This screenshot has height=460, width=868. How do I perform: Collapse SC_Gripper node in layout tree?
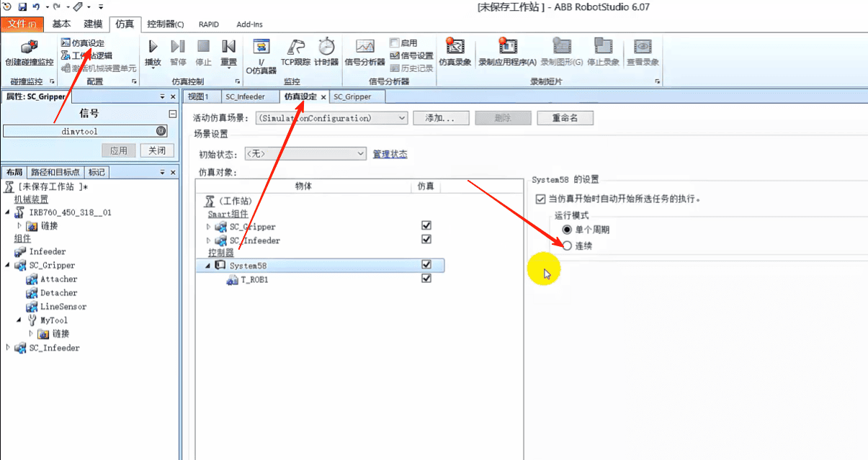coord(8,266)
